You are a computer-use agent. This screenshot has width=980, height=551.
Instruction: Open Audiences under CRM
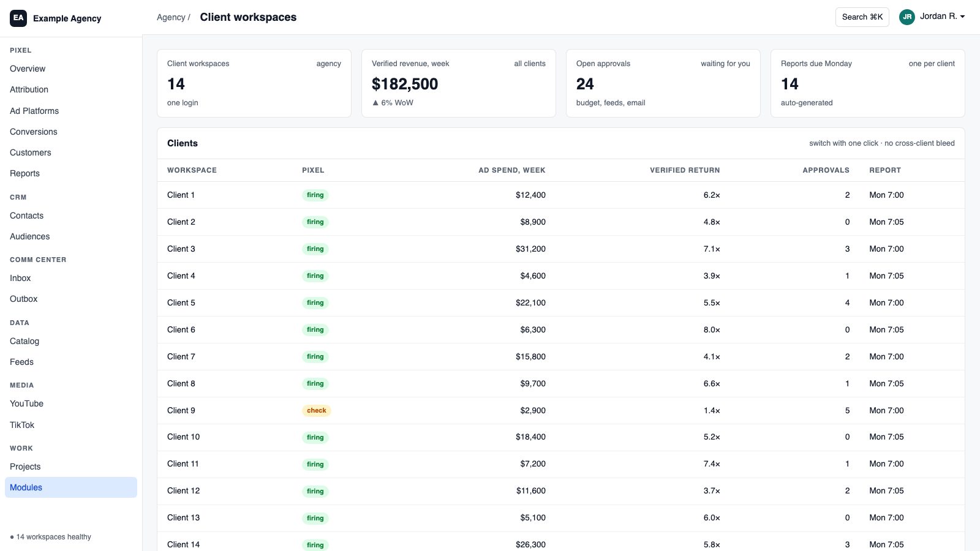[71, 236]
